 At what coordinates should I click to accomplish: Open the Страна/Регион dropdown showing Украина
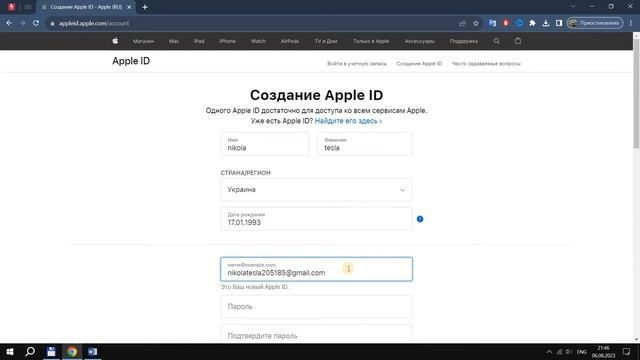[316, 190]
